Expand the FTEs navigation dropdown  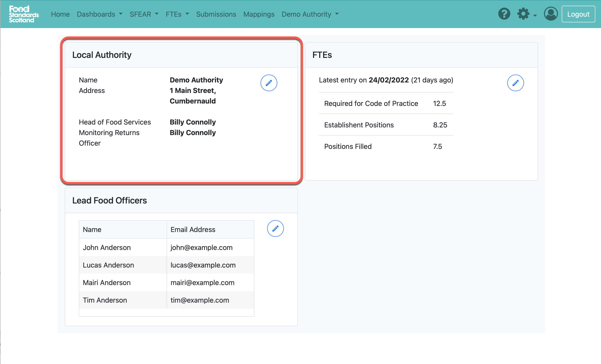[x=177, y=14]
